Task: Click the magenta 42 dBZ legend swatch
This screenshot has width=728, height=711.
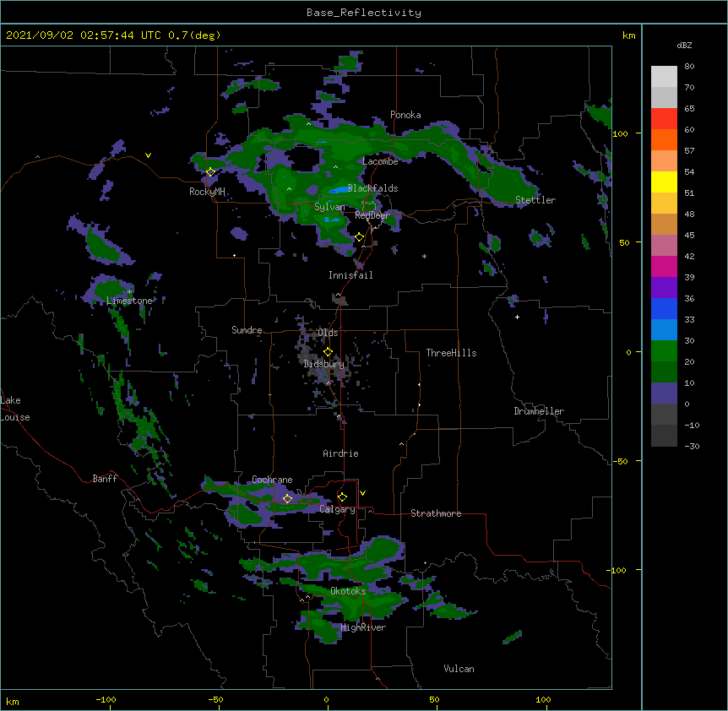Action: click(x=664, y=266)
